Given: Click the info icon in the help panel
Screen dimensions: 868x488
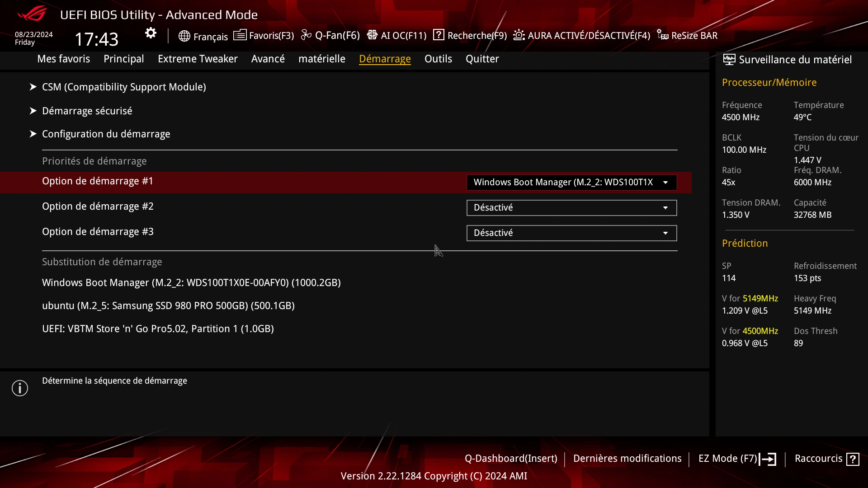Looking at the screenshot, I should [x=20, y=388].
